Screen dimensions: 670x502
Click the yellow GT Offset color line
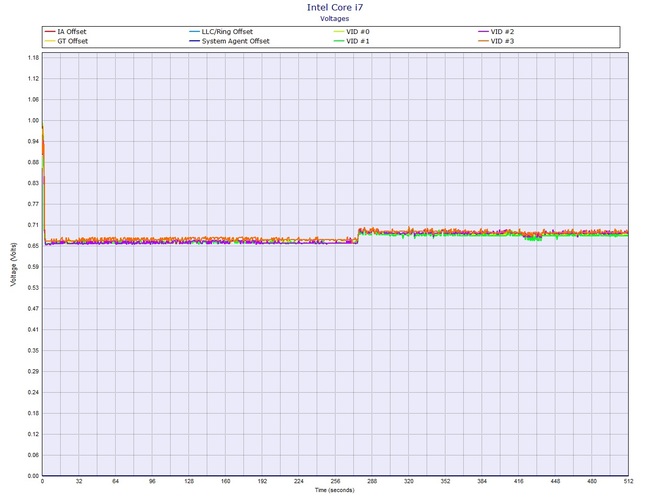(x=50, y=41)
